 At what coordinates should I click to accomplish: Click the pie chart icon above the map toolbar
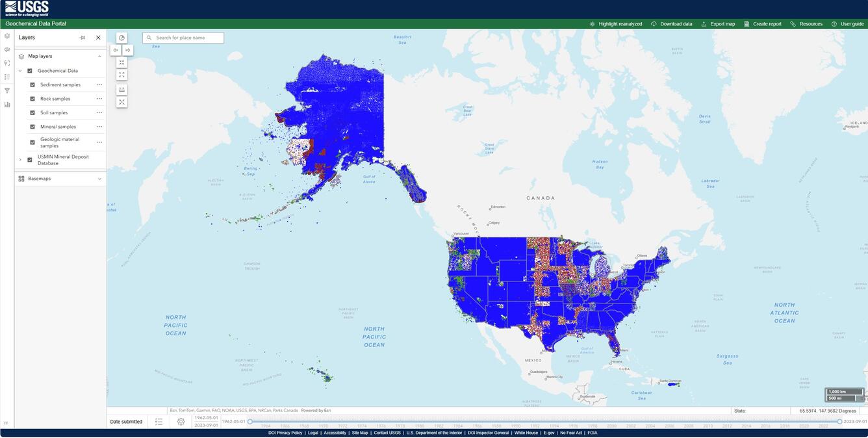[121, 38]
